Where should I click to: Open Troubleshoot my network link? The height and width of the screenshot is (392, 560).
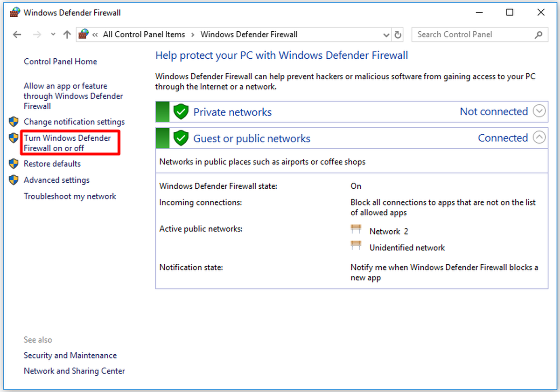point(70,196)
